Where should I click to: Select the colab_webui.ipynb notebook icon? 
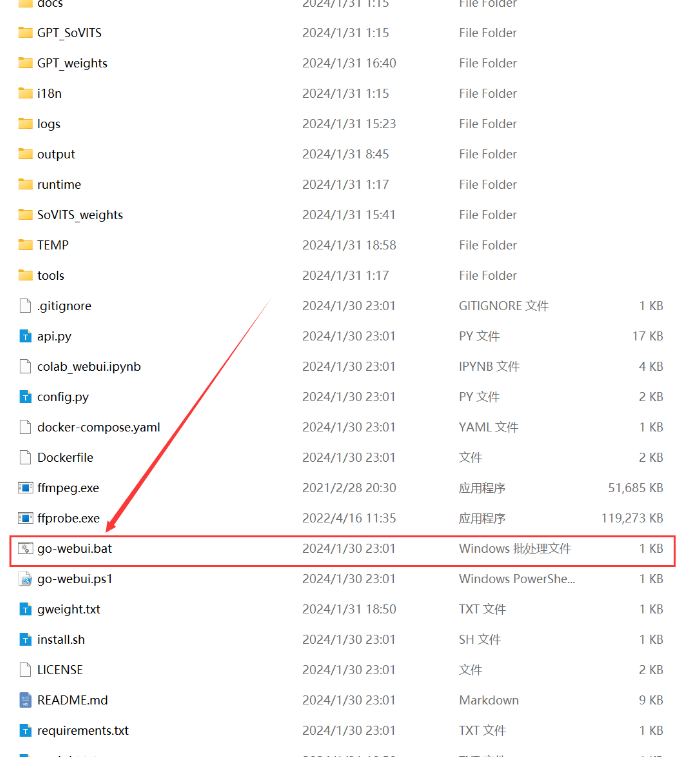pyautogui.click(x=26, y=367)
